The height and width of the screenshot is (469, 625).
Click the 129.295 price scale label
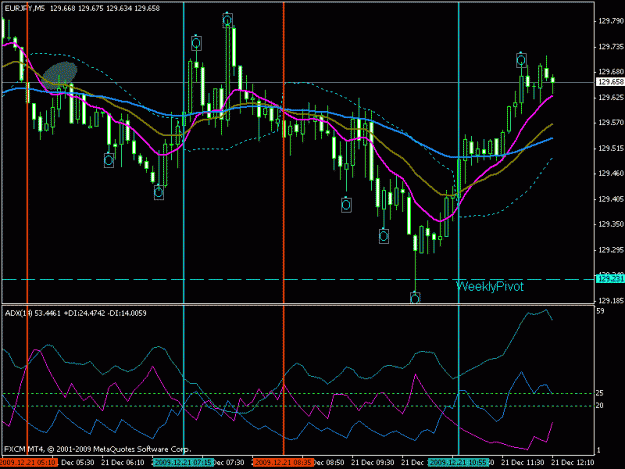pos(610,250)
